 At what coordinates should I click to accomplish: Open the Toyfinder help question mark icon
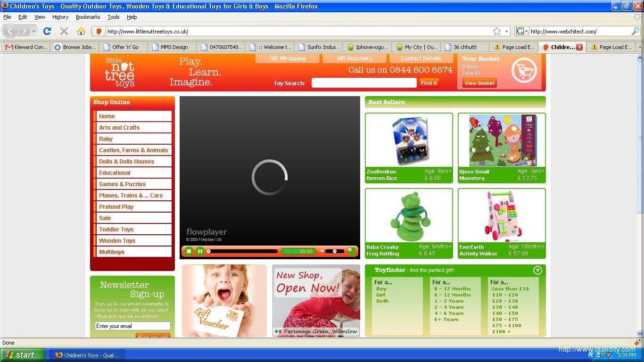tap(537, 270)
